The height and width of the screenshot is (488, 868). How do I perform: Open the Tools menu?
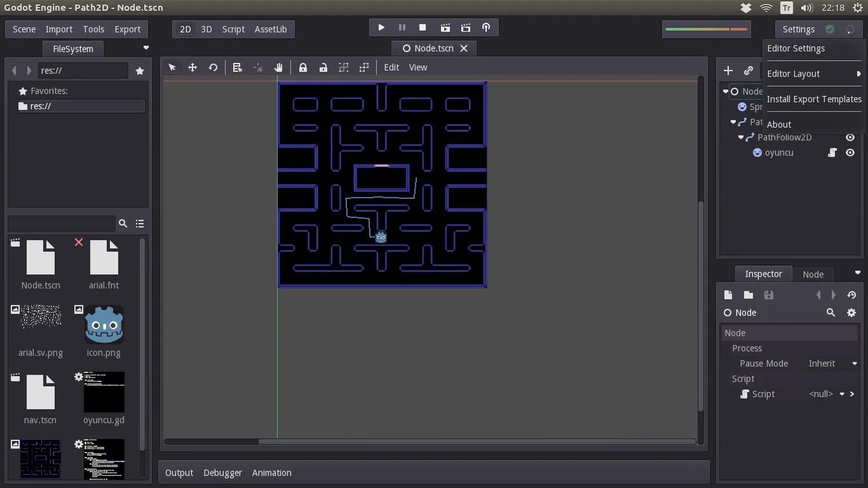coord(93,29)
